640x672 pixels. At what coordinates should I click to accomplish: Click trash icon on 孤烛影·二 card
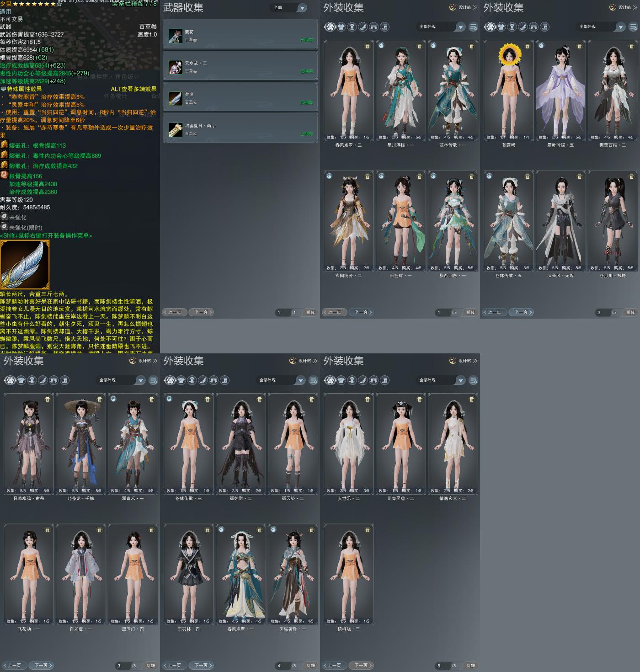coord(260,400)
